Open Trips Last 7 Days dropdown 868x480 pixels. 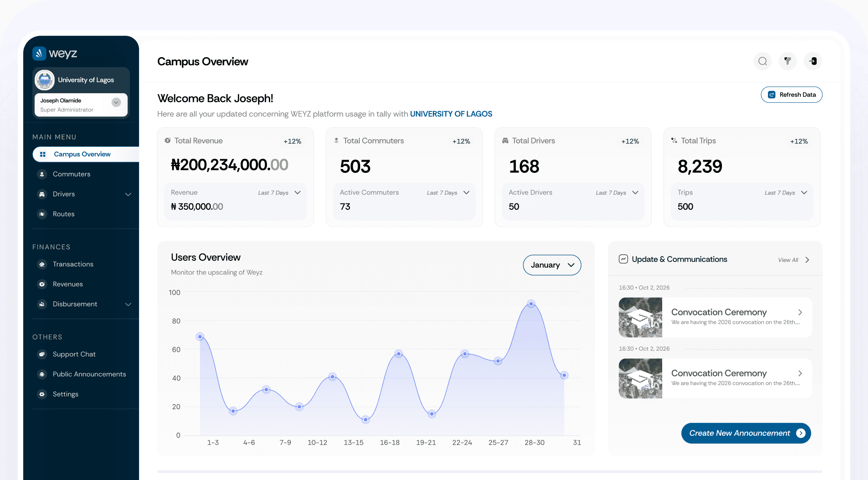click(786, 193)
